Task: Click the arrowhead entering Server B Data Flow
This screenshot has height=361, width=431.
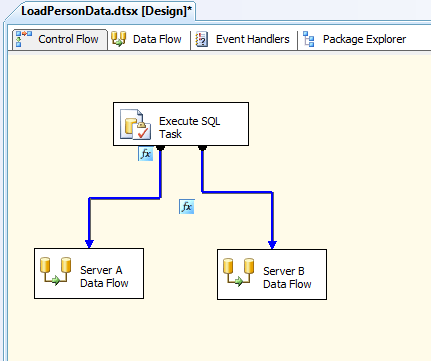Action: [x=272, y=245]
